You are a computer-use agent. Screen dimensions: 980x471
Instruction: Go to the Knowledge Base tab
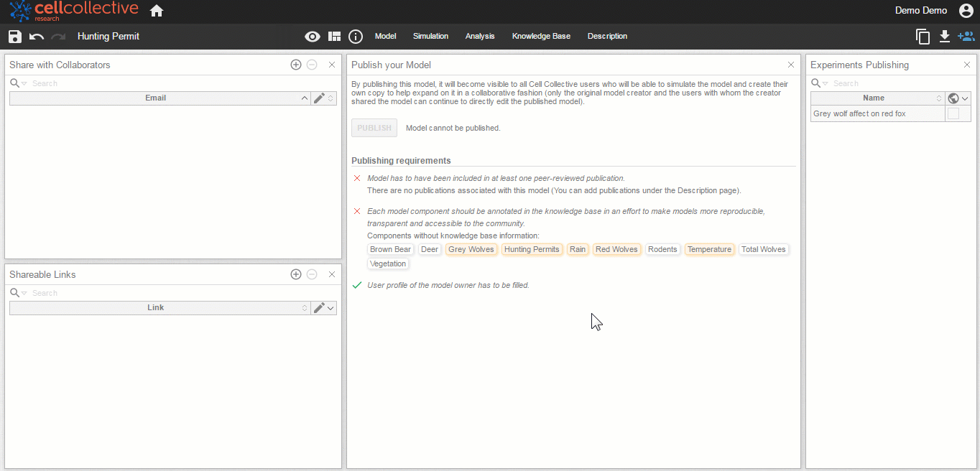(x=541, y=36)
